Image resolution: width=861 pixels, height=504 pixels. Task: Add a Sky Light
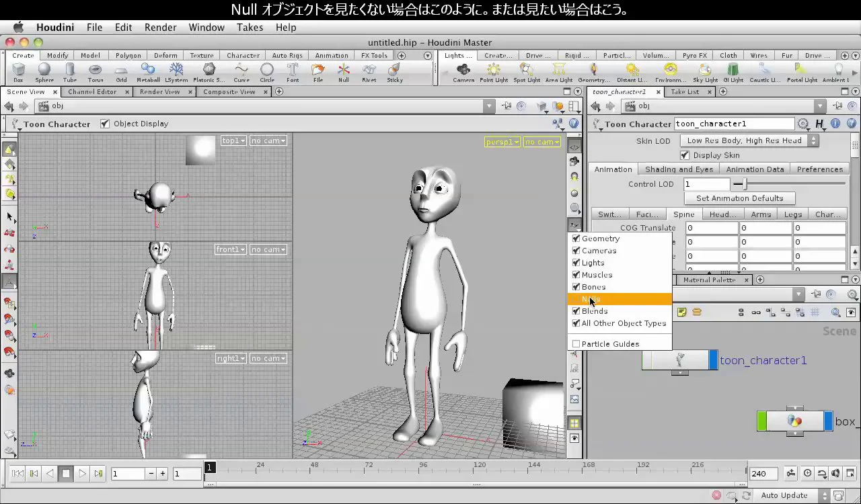click(x=705, y=73)
